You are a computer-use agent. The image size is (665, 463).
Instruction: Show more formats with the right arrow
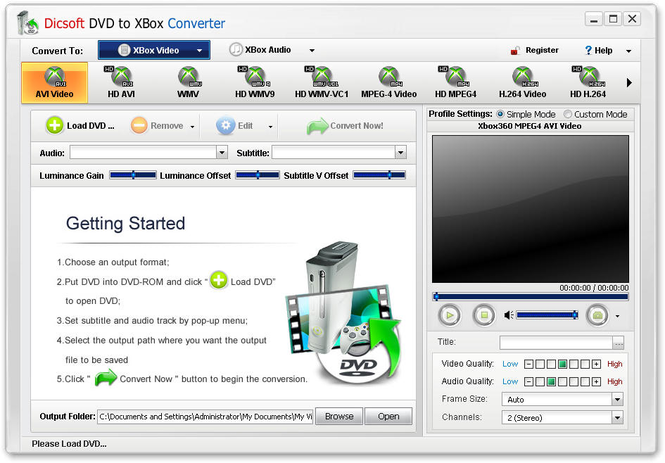(629, 83)
